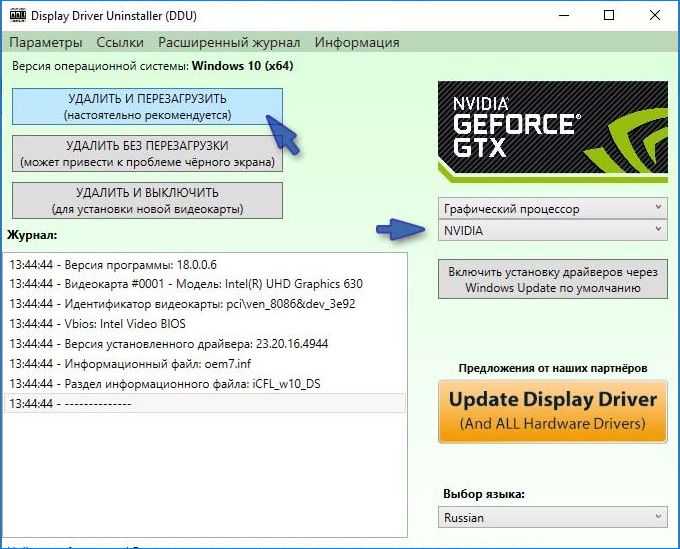Click УДАЛИТЬ И ПЕРЕЗАГРУЗИТЬ button
Image resolution: width=680 pixels, height=549 pixels.
[147, 107]
